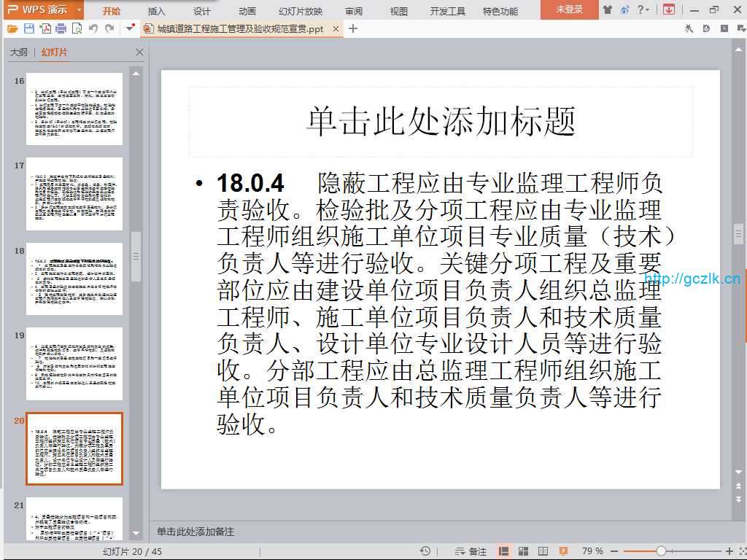The height and width of the screenshot is (560, 747).
Task: Click the Undo arrow icon
Action: [93, 28]
